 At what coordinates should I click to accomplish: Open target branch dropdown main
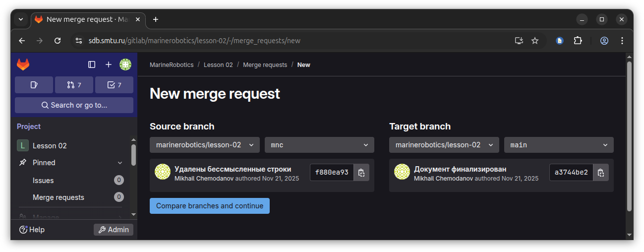click(x=559, y=145)
